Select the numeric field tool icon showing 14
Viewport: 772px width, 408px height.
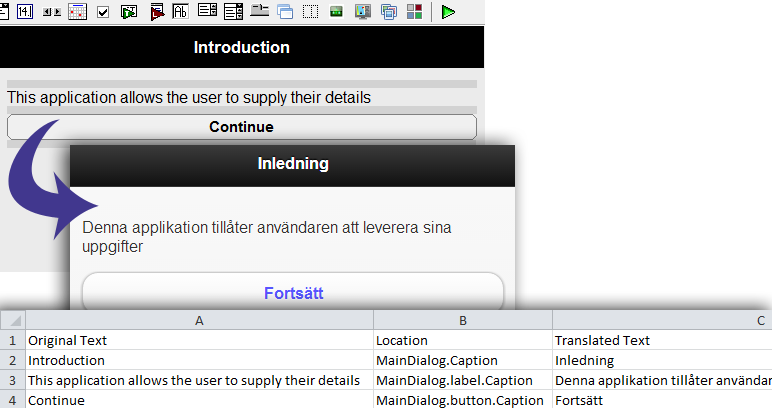[25, 11]
